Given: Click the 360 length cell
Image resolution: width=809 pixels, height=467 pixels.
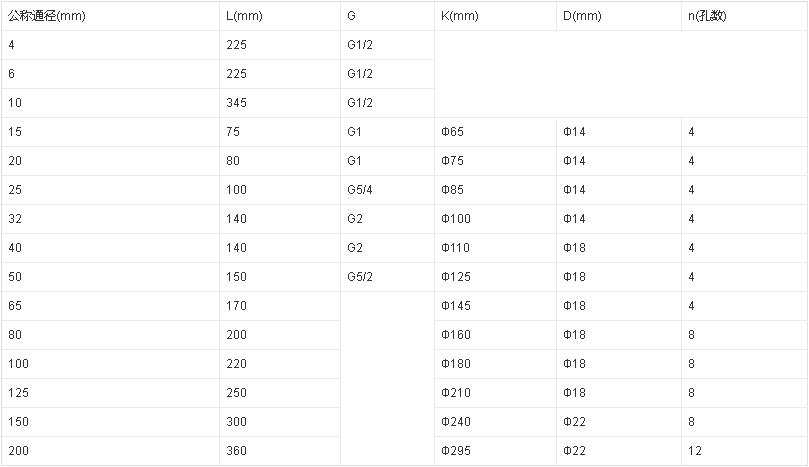Looking at the screenshot, I should [235, 451].
